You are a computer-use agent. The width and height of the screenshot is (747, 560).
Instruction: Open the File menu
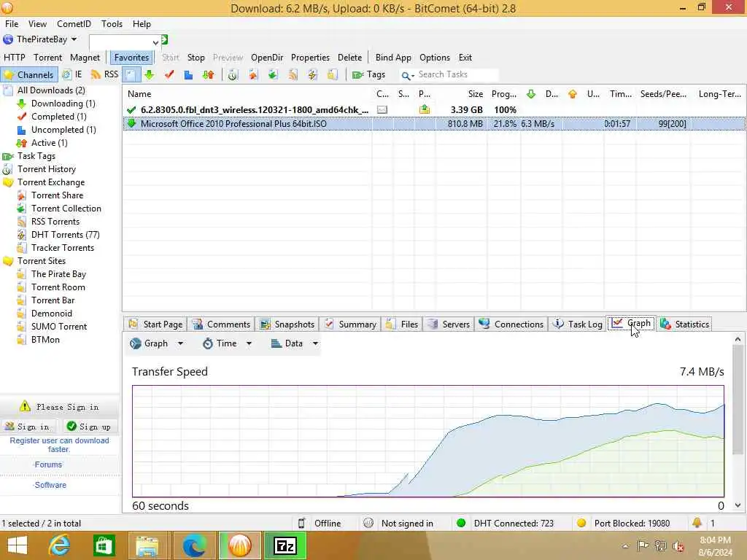tap(12, 24)
